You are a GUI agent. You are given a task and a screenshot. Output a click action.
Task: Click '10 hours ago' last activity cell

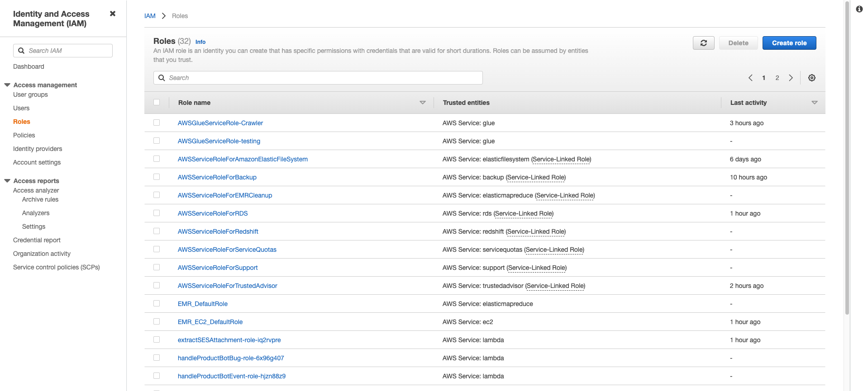click(x=749, y=177)
